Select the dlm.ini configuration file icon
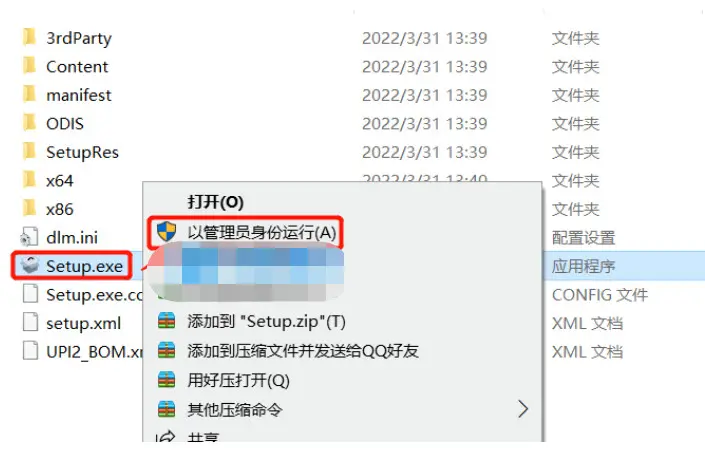The height and width of the screenshot is (454, 705). 29,237
